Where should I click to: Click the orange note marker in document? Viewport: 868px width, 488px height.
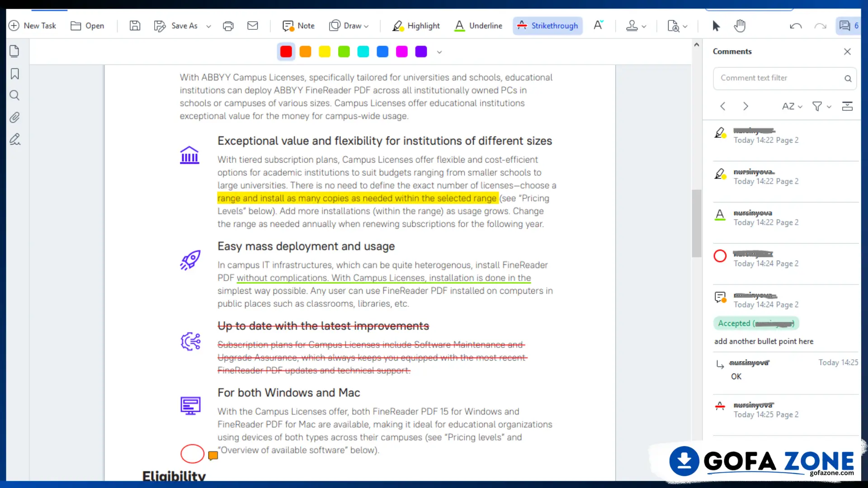(213, 455)
